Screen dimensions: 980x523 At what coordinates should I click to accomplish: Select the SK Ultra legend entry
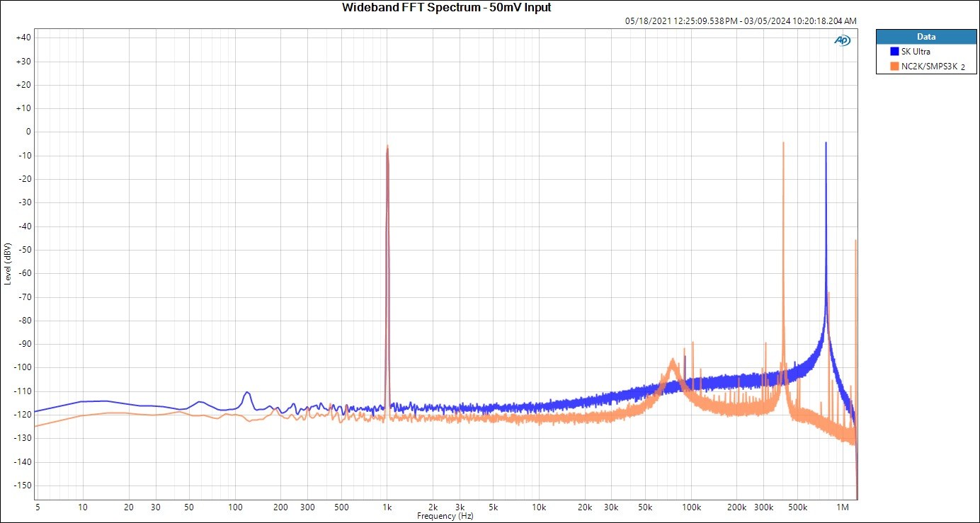click(x=916, y=52)
